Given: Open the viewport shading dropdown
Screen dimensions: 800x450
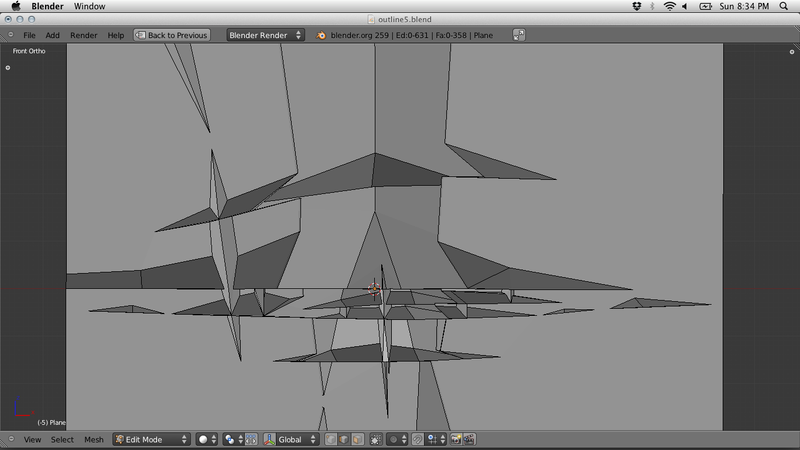Looking at the screenshot, I should click(x=208, y=439).
